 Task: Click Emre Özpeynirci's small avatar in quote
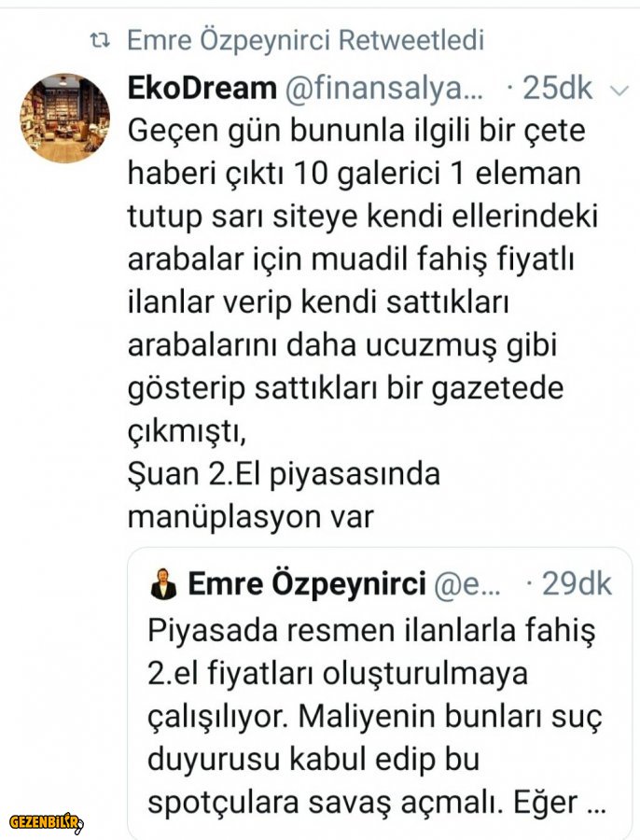tap(163, 585)
